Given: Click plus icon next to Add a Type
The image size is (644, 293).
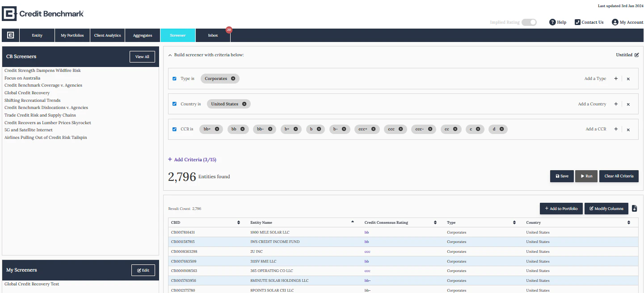Looking at the screenshot, I should pyautogui.click(x=616, y=79).
